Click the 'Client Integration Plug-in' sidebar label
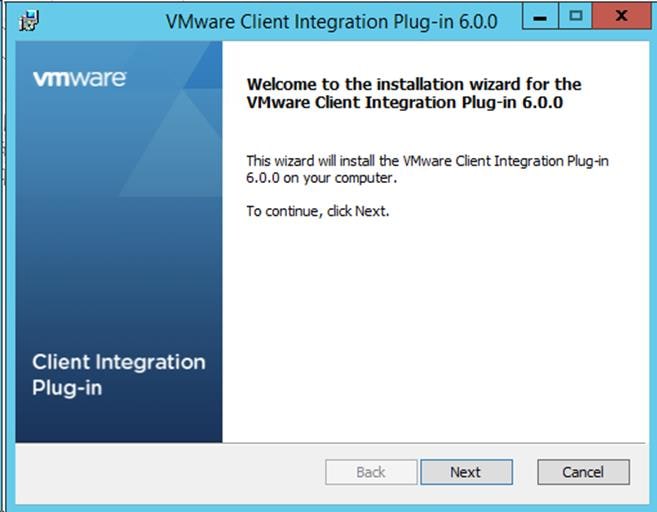Viewport: 657px width, 512px height. coord(119,375)
